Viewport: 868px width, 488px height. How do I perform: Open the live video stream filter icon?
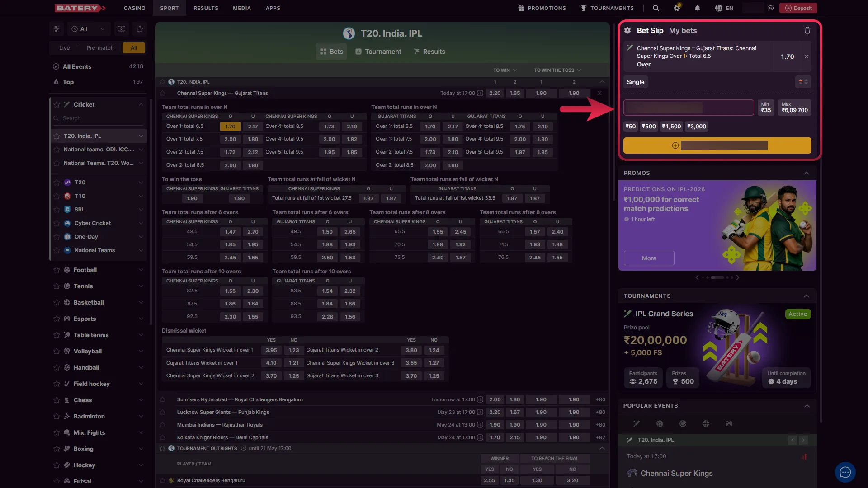[122, 29]
